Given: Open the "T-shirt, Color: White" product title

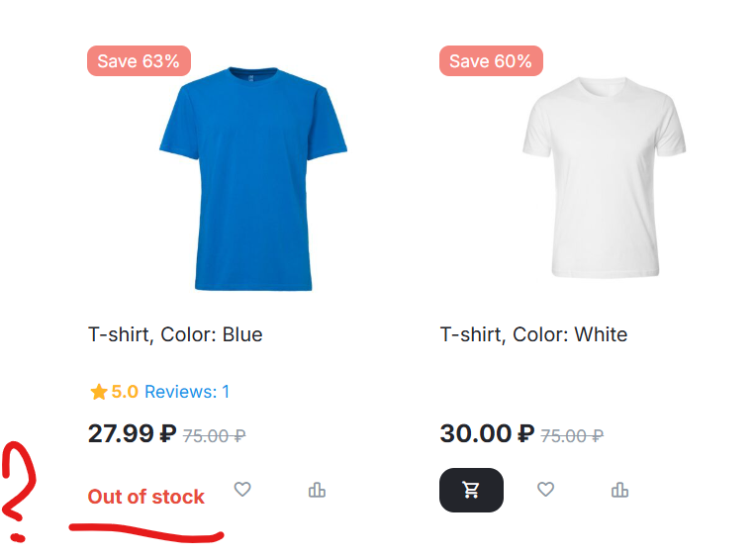Looking at the screenshot, I should pyautogui.click(x=533, y=334).
